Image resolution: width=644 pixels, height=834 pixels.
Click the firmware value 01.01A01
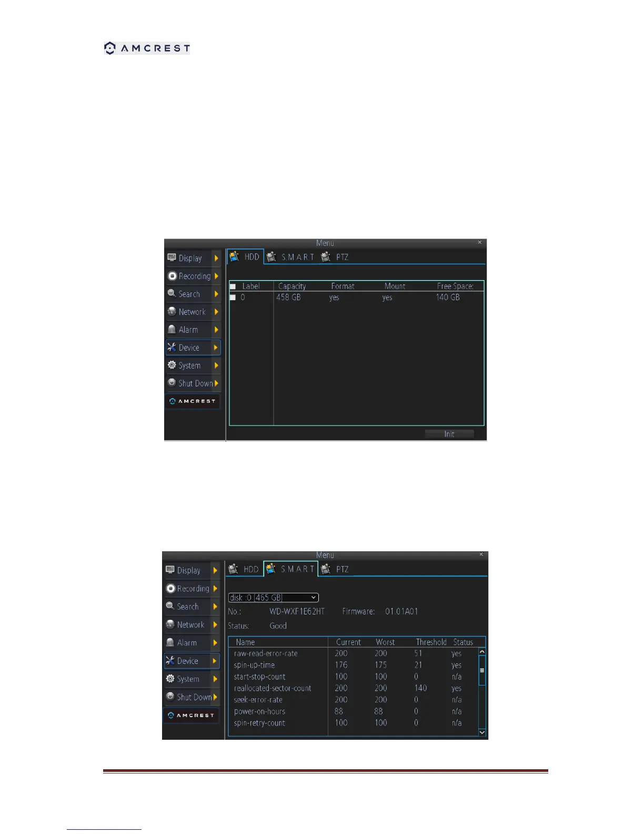click(x=401, y=611)
